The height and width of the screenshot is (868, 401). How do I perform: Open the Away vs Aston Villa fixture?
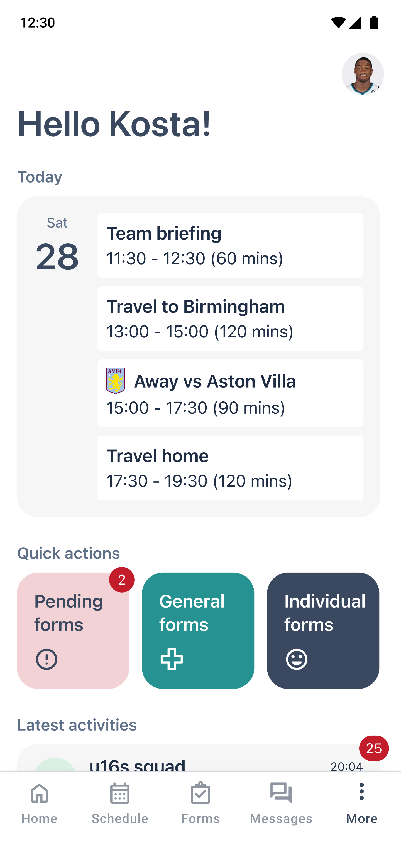tap(230, 393)
